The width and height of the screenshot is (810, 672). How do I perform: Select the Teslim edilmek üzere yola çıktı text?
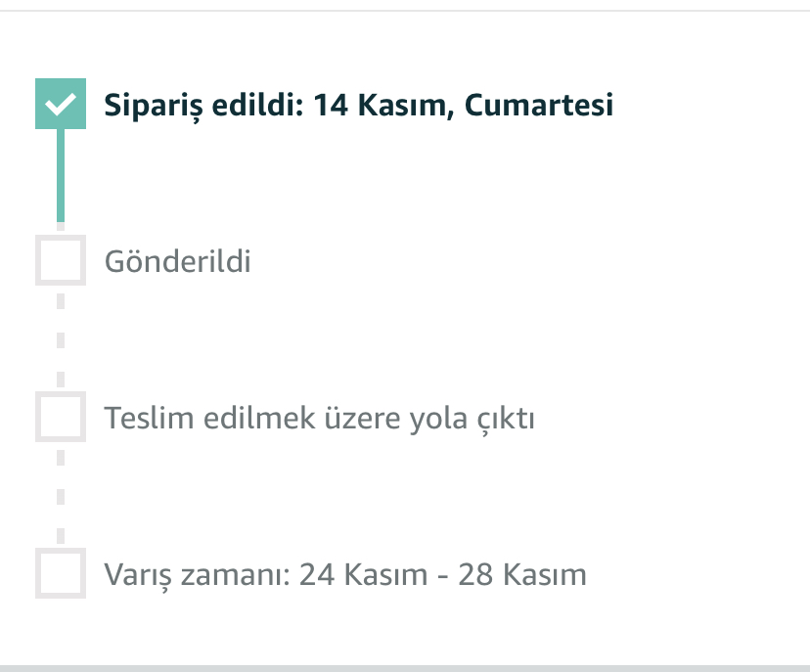(x=319, y=419)
